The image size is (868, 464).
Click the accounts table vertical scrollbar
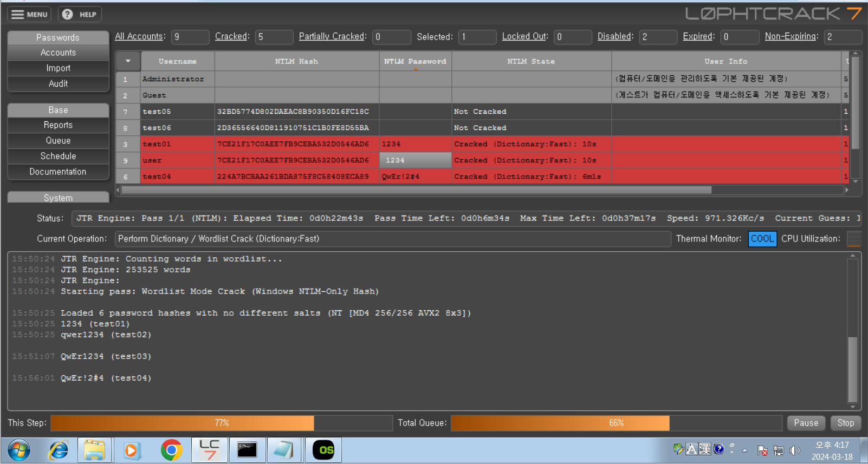(856, 102)
